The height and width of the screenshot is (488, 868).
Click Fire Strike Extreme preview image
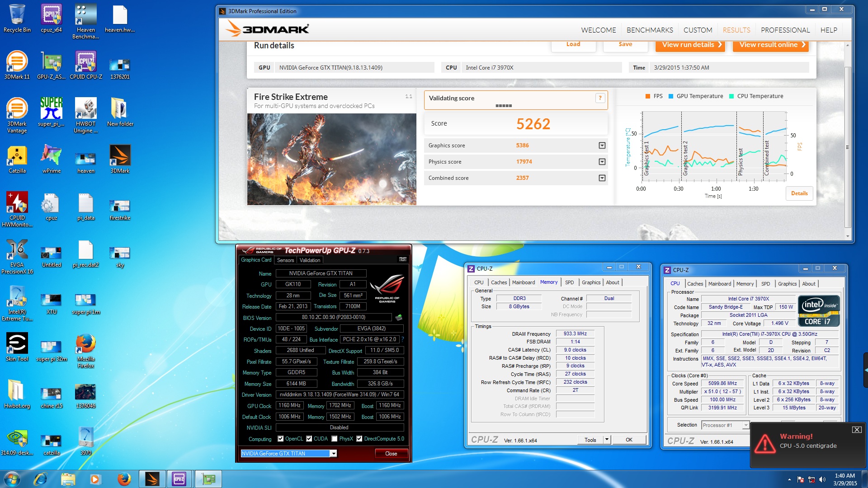pyautogui.click(x=331, y=159)
